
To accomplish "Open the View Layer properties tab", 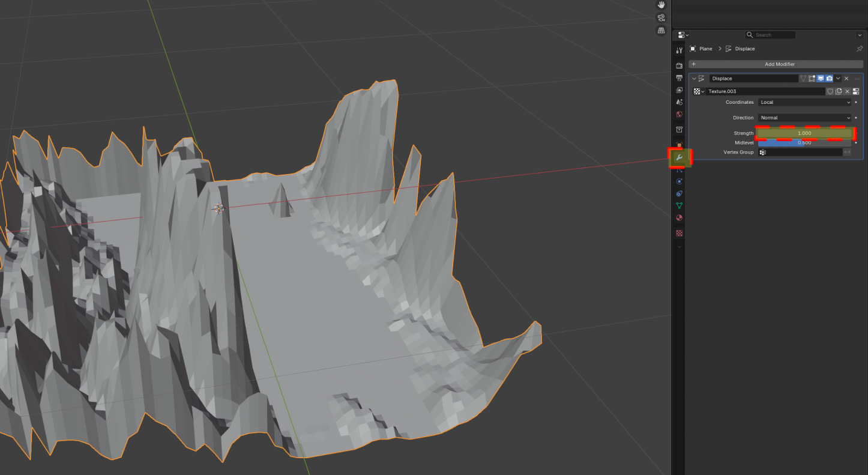I will 679,90.
